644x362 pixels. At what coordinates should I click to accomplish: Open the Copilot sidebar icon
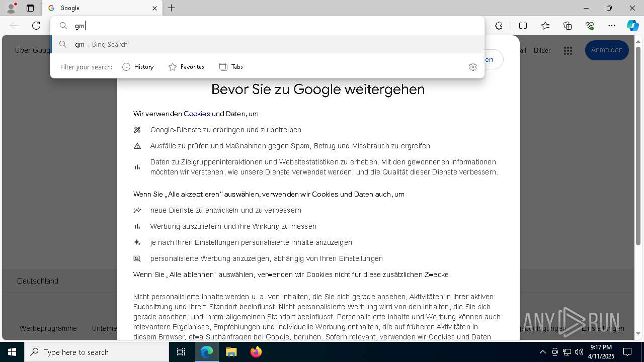tap(632, 26)
